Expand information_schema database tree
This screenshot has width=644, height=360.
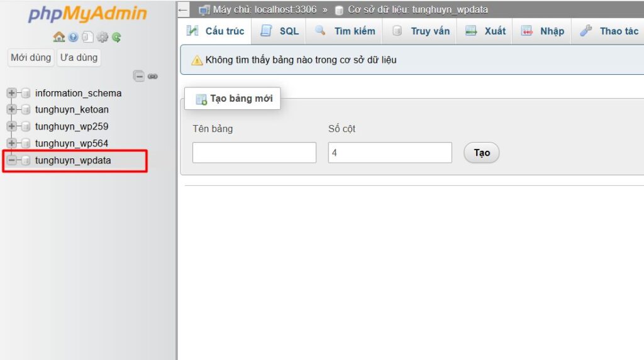pos(11,93)
